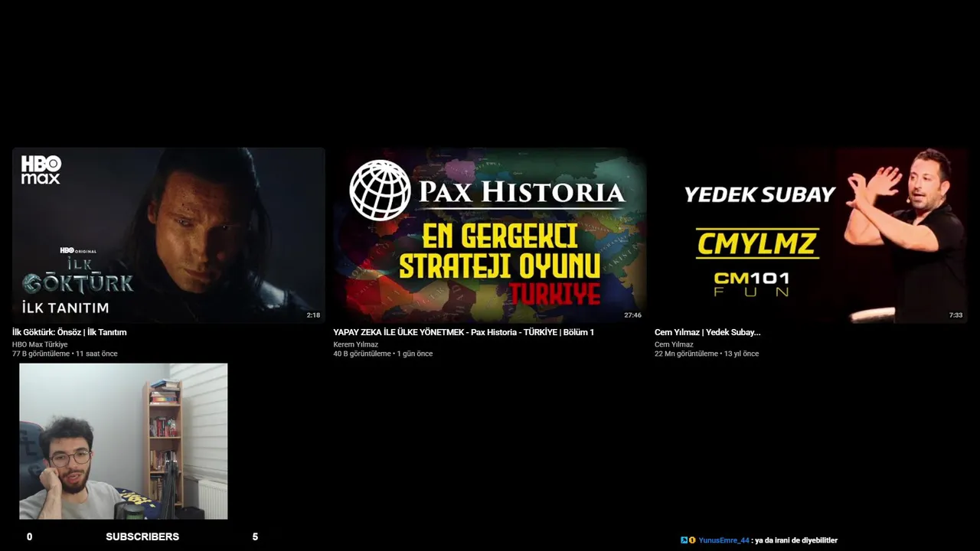Image resolution: width=980 pixels, height=551 pixels.
Task: Open the Cem Yılmaz channel name
Action: [674, 344]
